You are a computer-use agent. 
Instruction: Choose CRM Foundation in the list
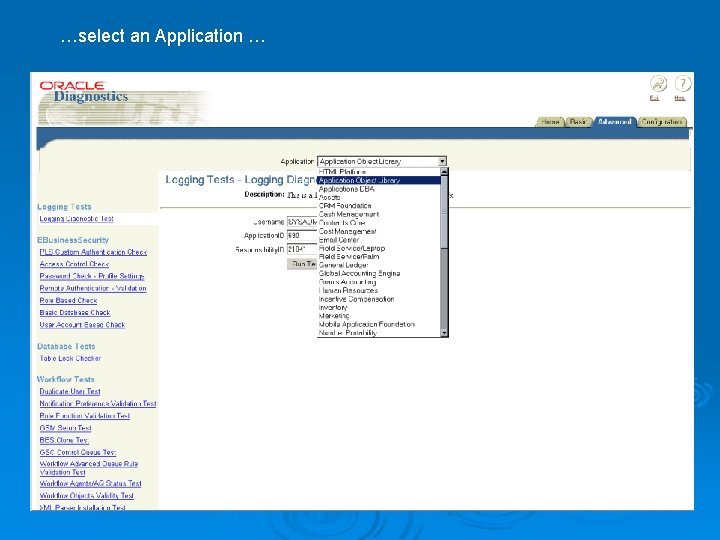(379, 206)
